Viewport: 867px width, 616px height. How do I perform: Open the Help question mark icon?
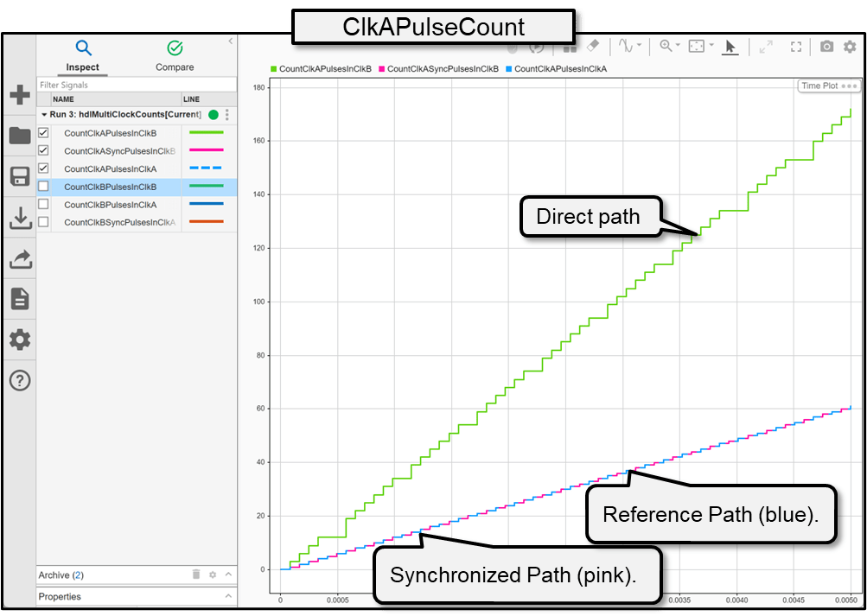click(19, 380)
